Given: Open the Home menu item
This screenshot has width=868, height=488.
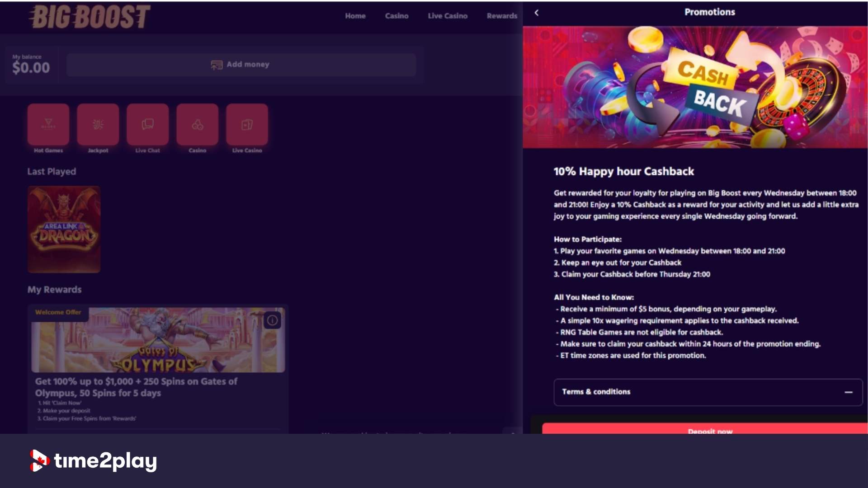Looking at the screenshot, I should [355, 16].
